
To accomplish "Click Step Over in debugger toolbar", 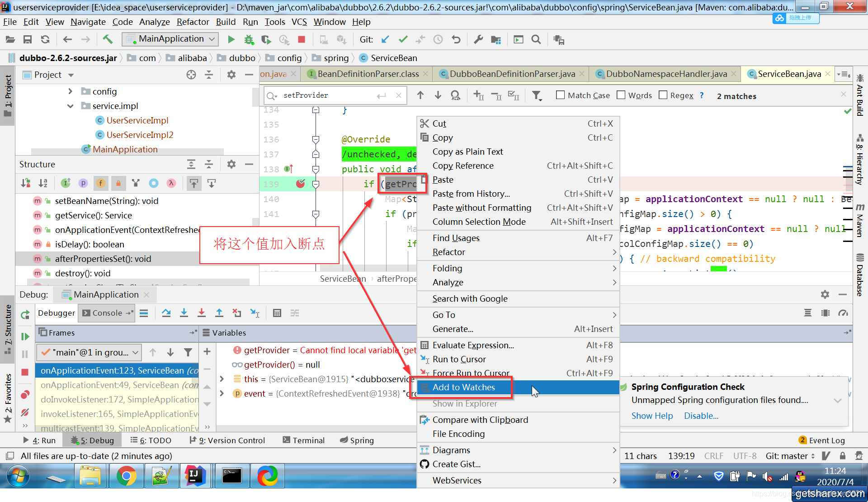I will point(166,313).
